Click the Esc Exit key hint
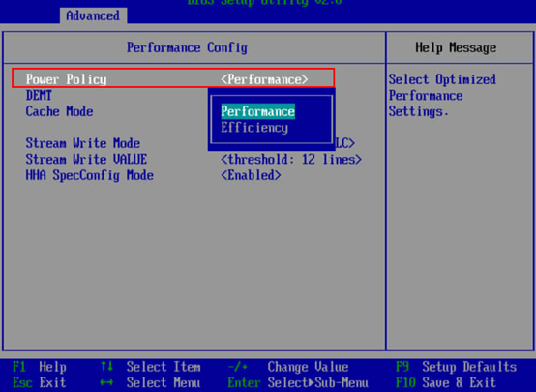Screen dimensions: 536x392 point(40,382)
